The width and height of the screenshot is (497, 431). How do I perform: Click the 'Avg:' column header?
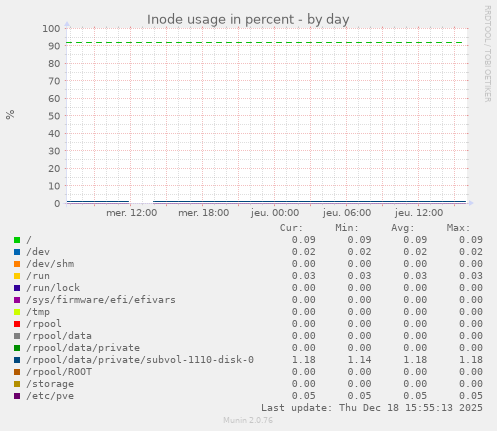pyautogui.click(x=403, y=228)
